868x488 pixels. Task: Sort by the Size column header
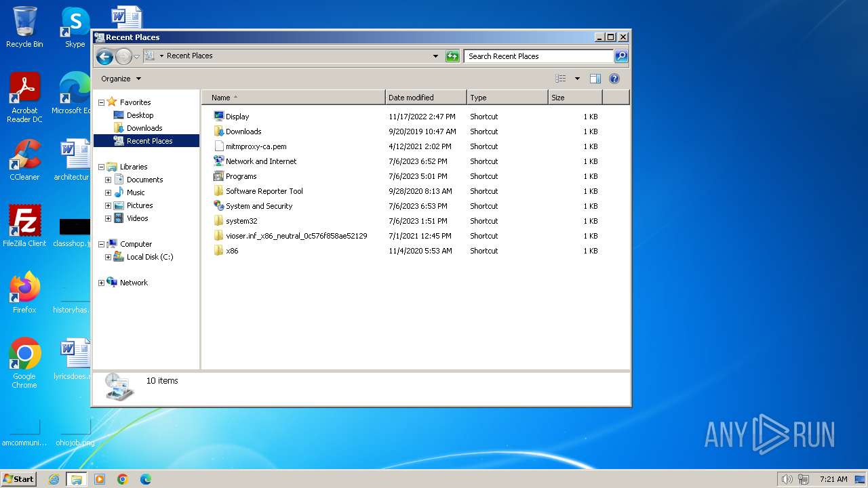point(575,98)
